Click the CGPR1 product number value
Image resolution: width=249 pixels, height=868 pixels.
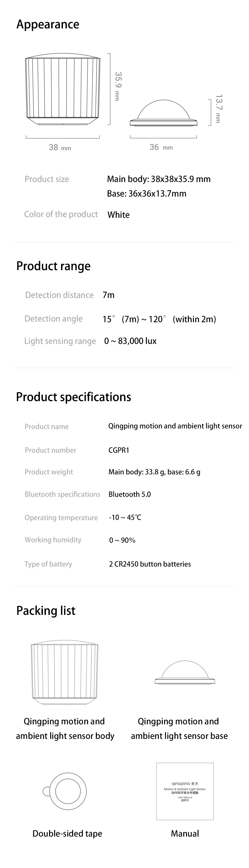[119, 450]
